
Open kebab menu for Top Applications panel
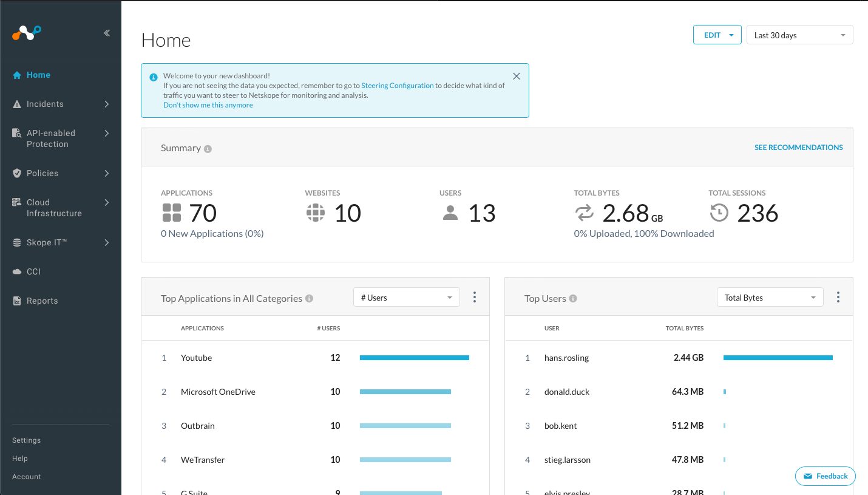[475, 297]
